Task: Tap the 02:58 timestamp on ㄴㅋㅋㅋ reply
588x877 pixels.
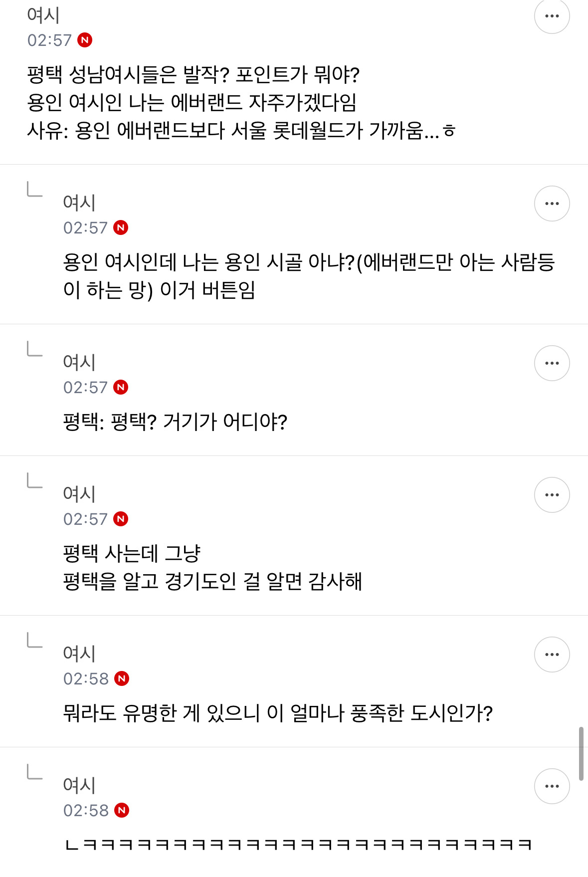Action: click(86, 810)
